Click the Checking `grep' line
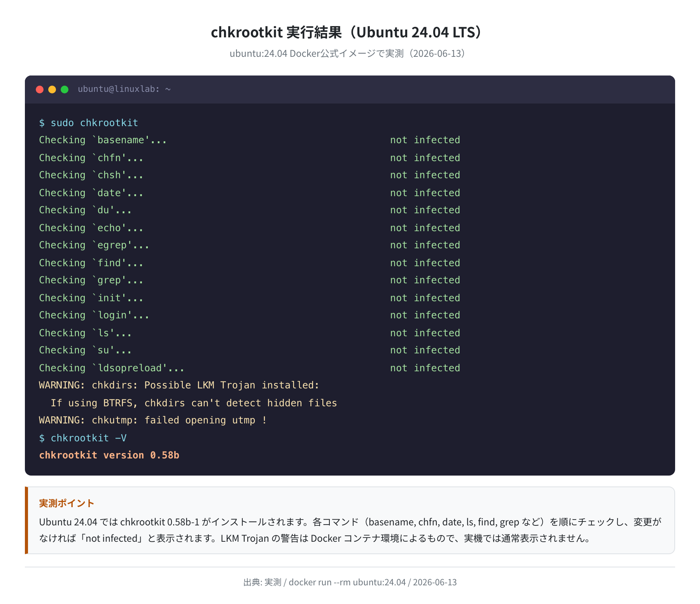This screenshot has width=700, height=604. [91, 280]
